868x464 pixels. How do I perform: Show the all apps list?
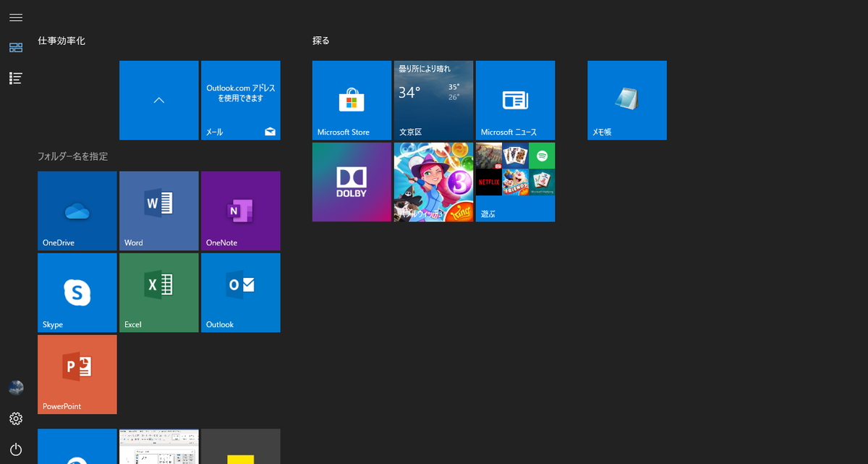click(16, 78)
